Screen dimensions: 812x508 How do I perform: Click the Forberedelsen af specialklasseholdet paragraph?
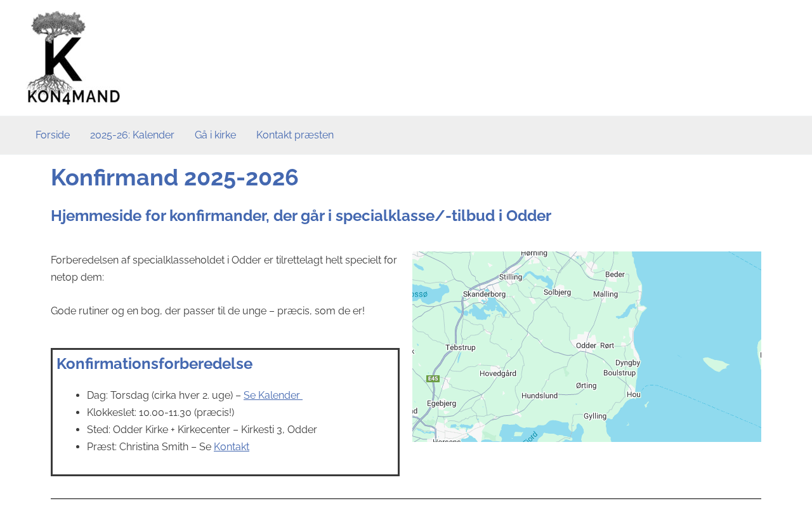pyautogui.click(x=224, y=269)
